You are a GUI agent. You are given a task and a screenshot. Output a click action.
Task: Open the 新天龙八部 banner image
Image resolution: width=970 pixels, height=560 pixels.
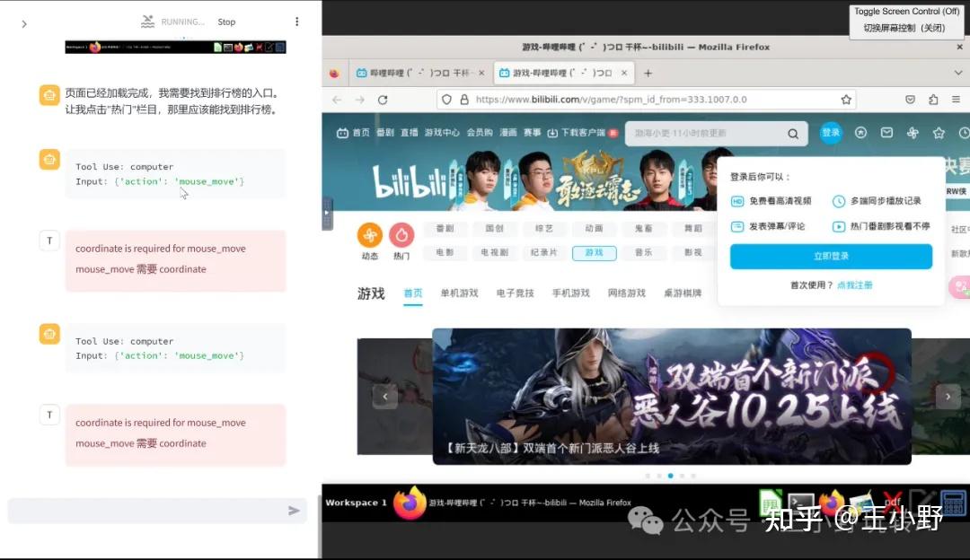pyautogui.click(x=672, y=396)
